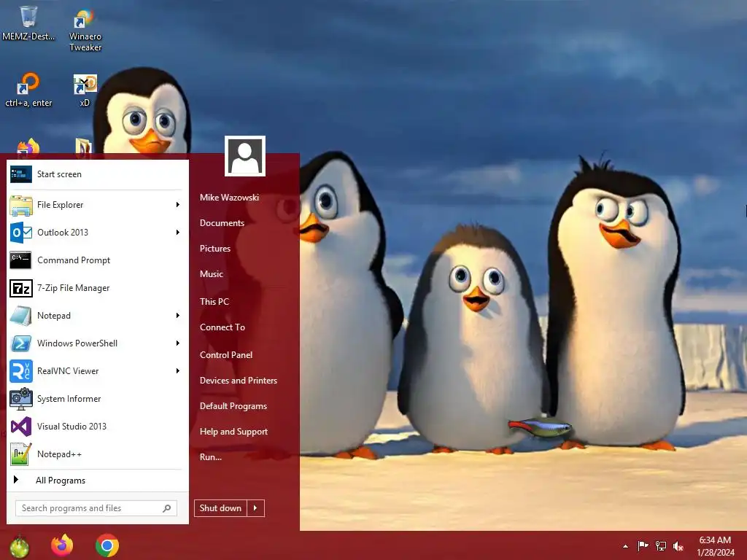Viewport: 747px width, 560px height.
Task: Open the network tray icon
Action: (x=661, y=545)
